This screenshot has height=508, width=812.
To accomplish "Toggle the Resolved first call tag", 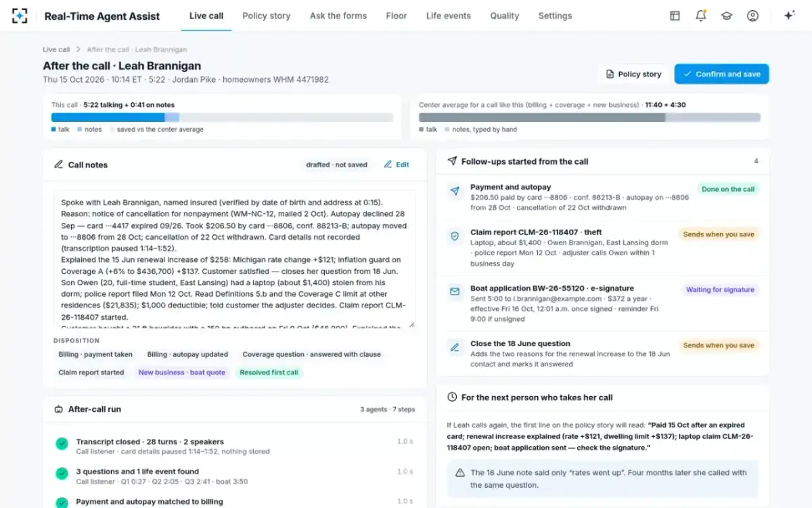I will tap(269, 372).
